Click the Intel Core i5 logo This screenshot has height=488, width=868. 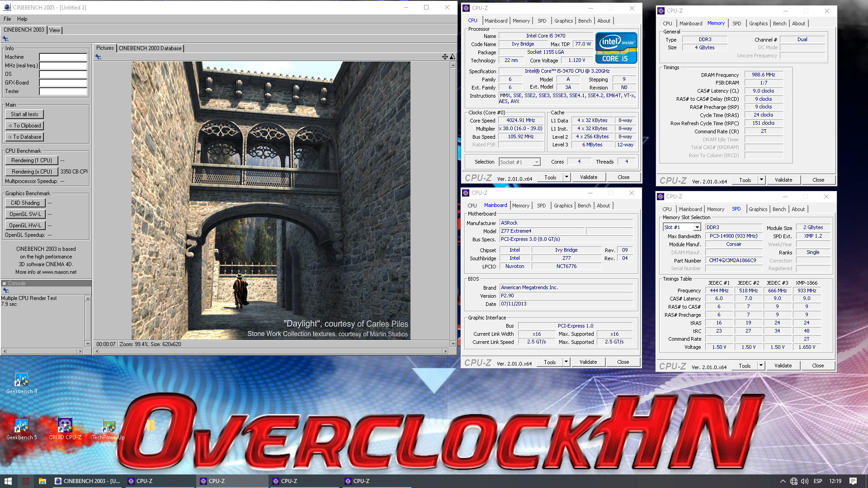(616, 48)
